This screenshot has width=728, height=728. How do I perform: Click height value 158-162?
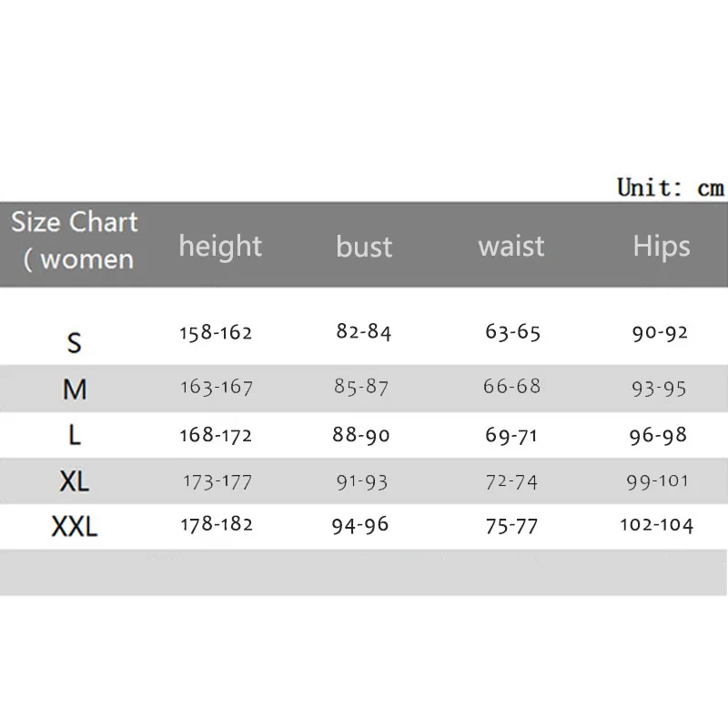click(216, 333)
